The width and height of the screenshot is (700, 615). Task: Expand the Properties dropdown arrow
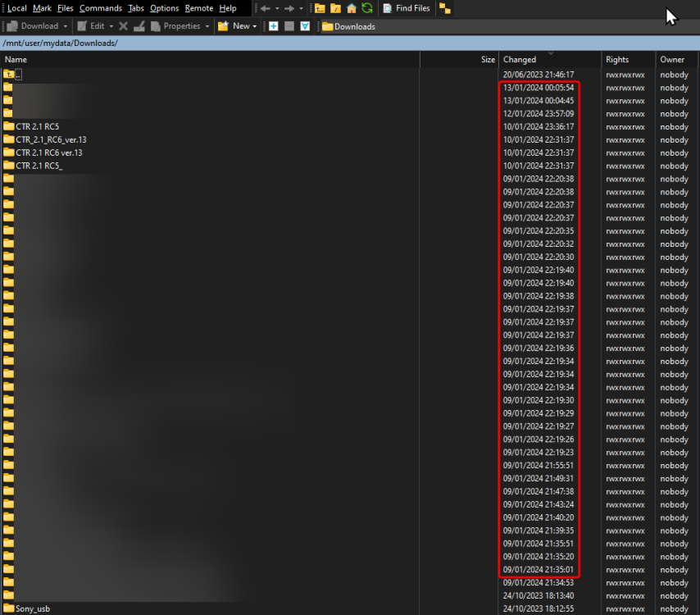coord(207,26)
